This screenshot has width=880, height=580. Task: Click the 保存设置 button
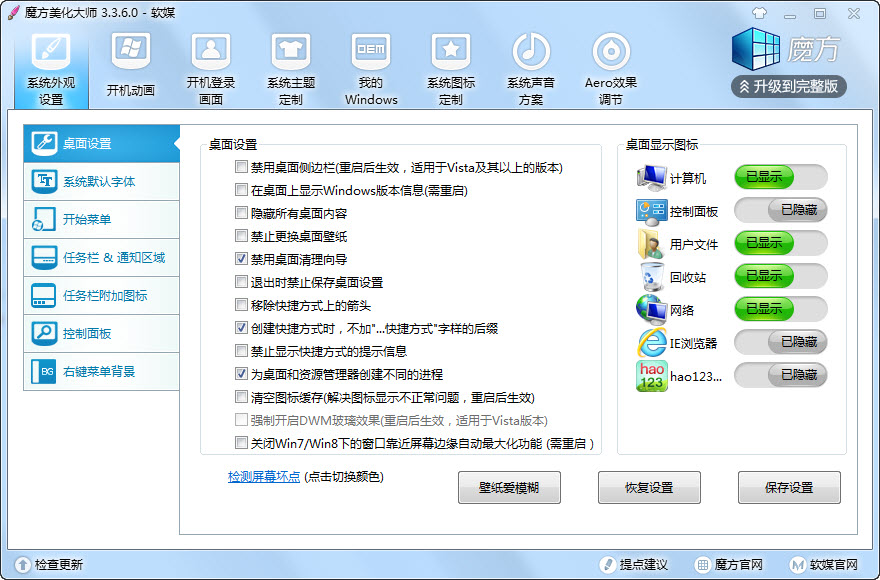tap(787, 487)
